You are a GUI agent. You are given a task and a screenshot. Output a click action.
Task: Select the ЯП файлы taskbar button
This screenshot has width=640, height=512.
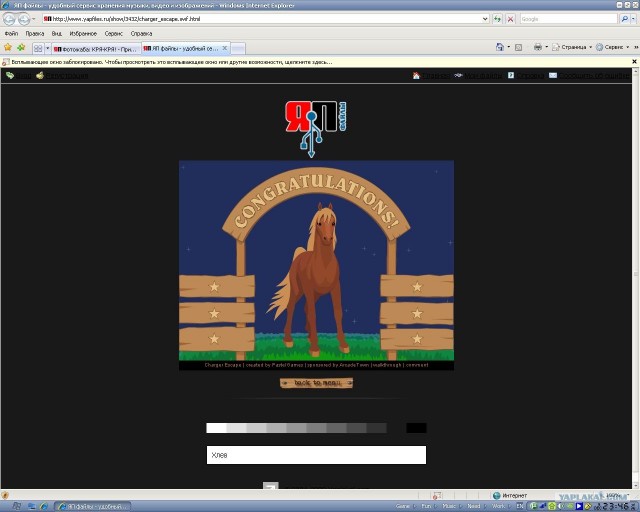[x=93, y=506]
